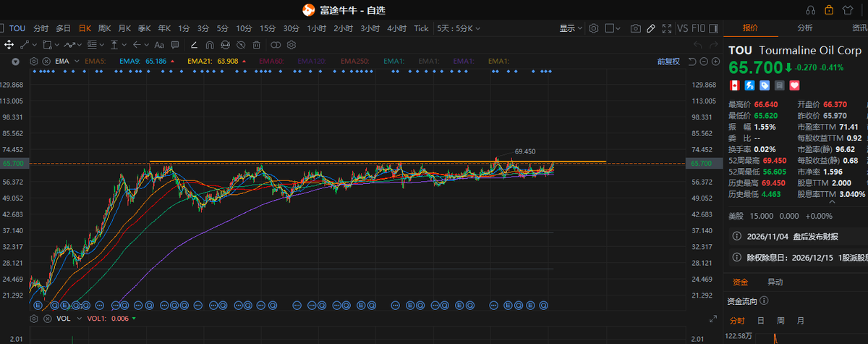868x344 pixels.
Task: Click the linked circles drawing icon
Action: [275, 43]
